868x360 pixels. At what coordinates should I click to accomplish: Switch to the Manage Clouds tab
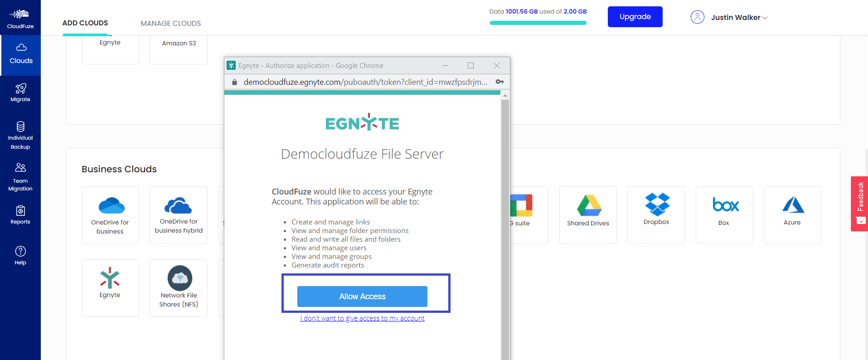pos(170,23)
